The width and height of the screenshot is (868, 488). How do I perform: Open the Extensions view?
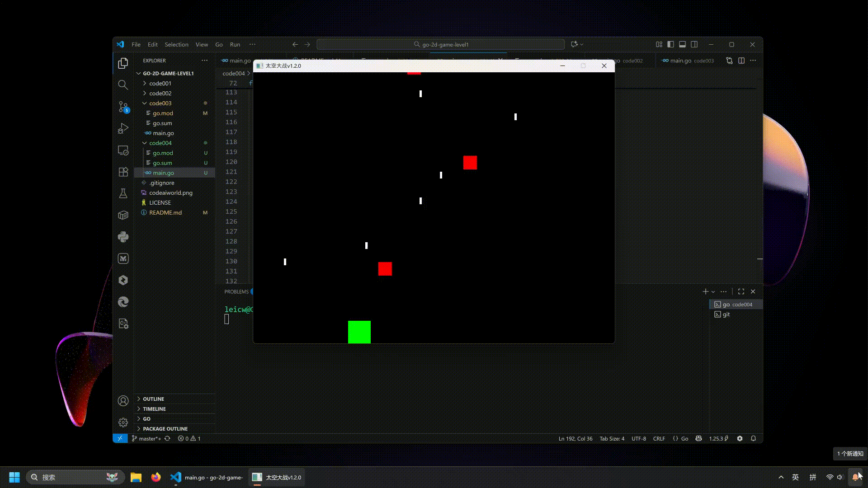tap(123, 172)
